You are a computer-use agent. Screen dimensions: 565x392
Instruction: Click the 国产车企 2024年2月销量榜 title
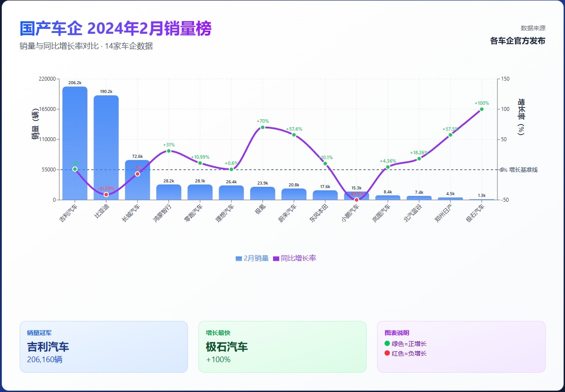click(x=115, y=29)
